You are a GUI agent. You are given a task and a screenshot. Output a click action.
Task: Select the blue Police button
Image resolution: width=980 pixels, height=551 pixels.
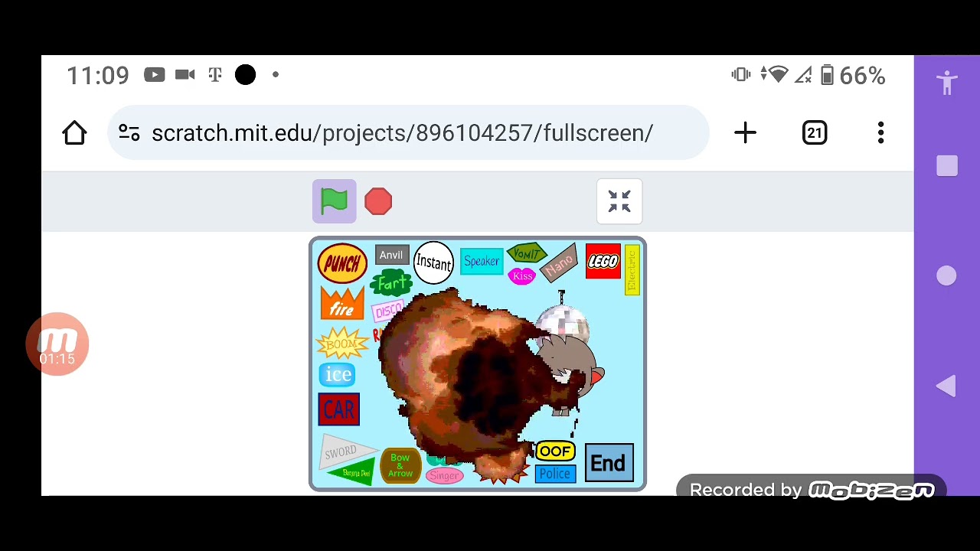point(555,474)
